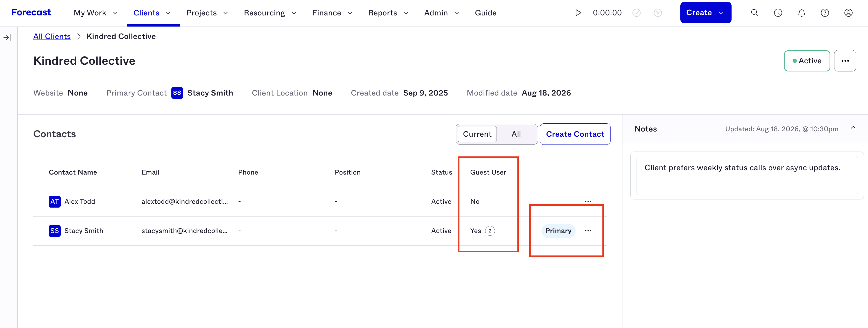Open Stacy Smith row actions ellipsis

tap(588, 231)
